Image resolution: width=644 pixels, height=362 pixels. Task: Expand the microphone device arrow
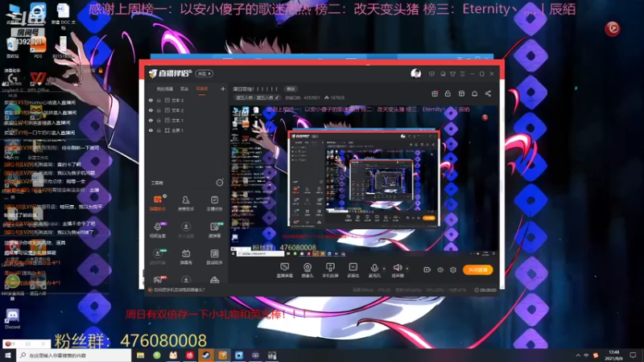pos(384,269)
